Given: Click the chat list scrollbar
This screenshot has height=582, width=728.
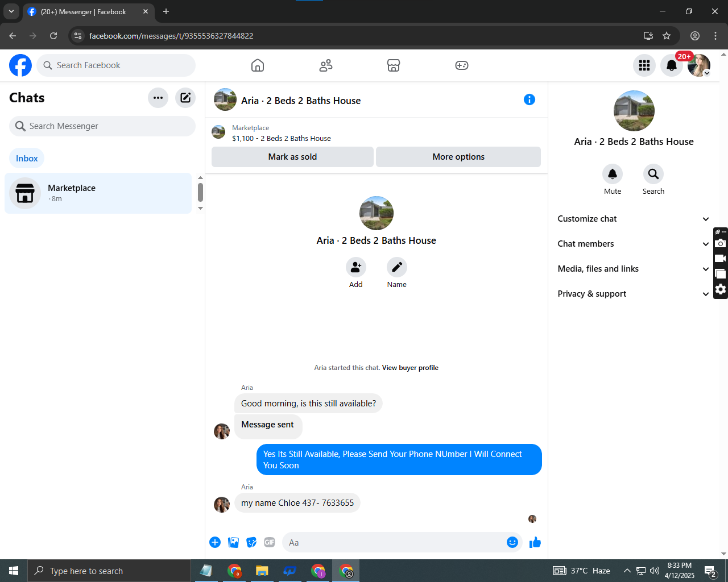Looking at the screenshot, I should pos(200,192).
